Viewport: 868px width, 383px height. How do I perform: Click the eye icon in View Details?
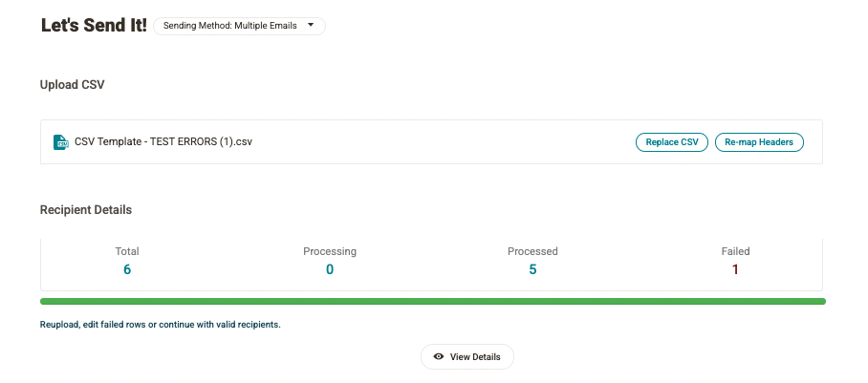pos(439,357)
